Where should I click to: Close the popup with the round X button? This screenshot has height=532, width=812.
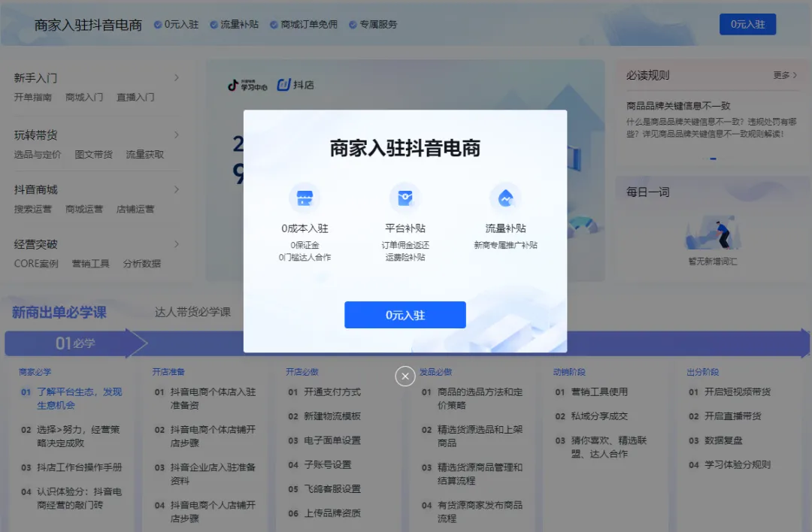405,376
